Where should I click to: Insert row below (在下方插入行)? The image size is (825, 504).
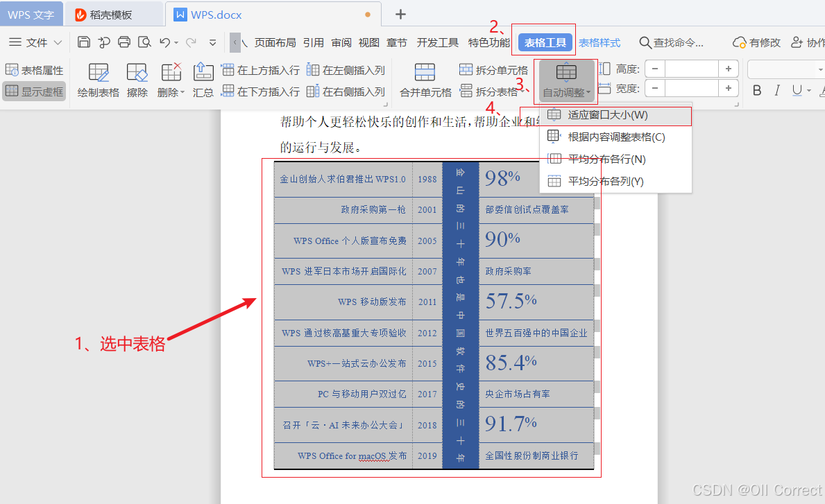tap(260, 92)
